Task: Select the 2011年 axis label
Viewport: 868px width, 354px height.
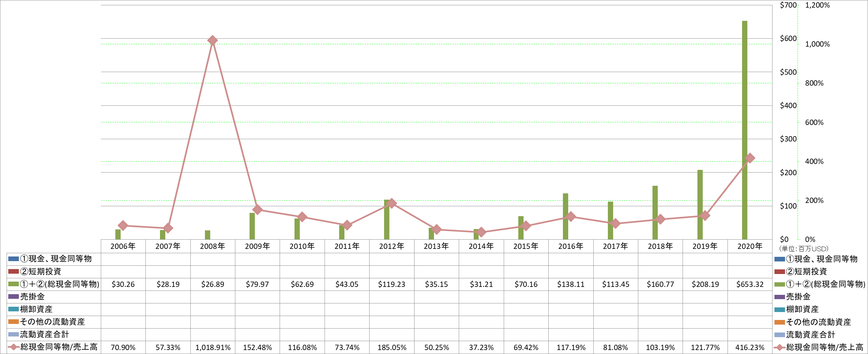Action: pos(347,246)
